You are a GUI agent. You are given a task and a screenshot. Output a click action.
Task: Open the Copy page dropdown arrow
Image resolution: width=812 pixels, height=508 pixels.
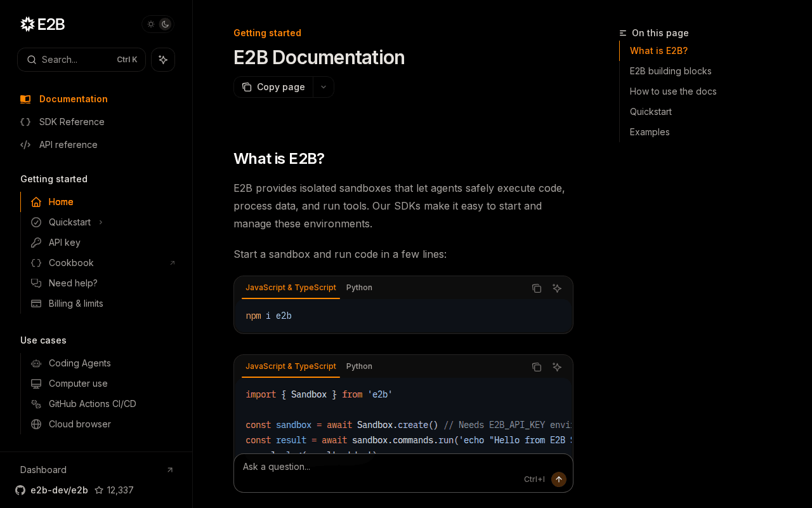coord(324,87)
